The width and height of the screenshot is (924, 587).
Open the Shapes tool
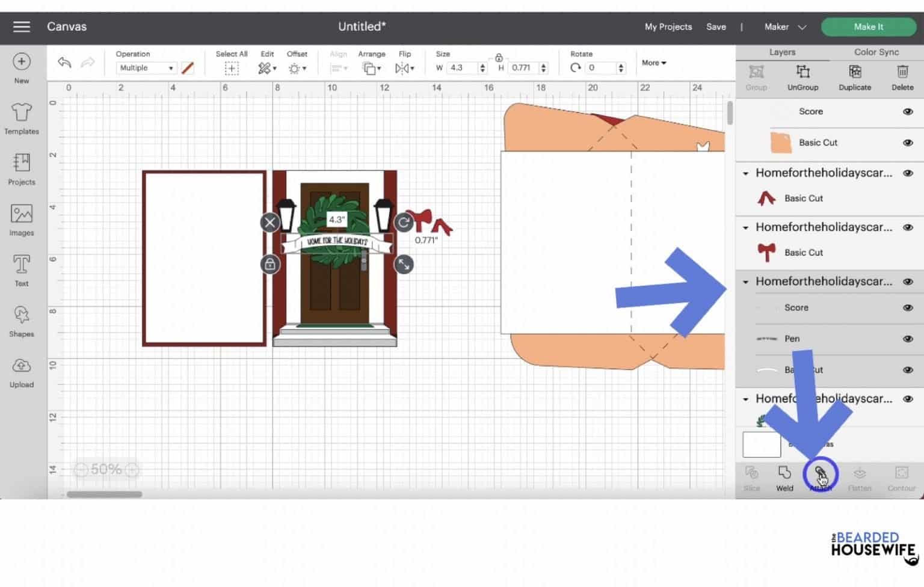pyautogui.click(x=22, y=321)
